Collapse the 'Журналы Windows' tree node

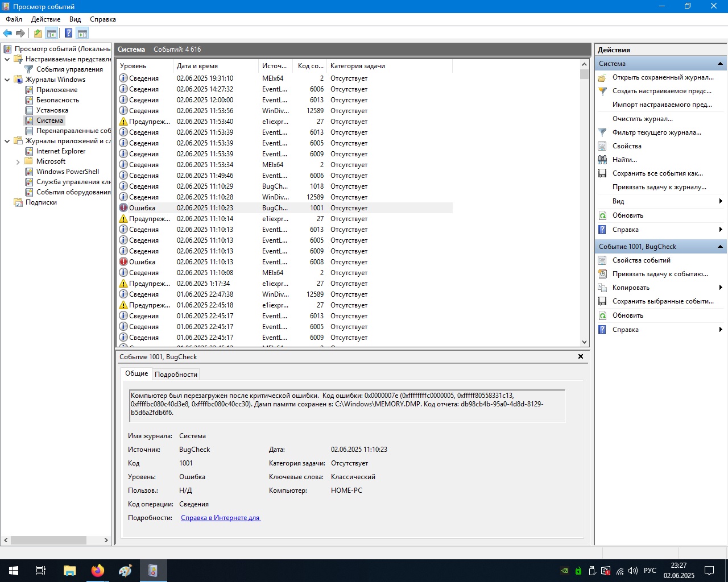tap(7, 80)
